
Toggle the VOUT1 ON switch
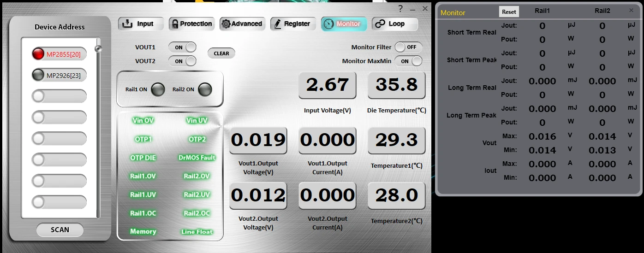(x=182, y=47)
